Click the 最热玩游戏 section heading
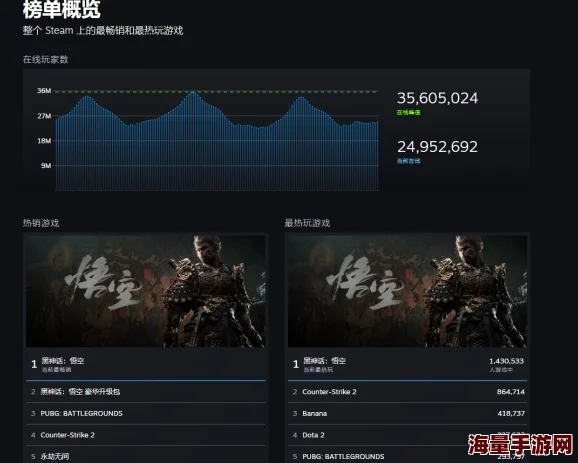Image resolution: width=578 pixels, height=463 pixels. click(307, 223)
